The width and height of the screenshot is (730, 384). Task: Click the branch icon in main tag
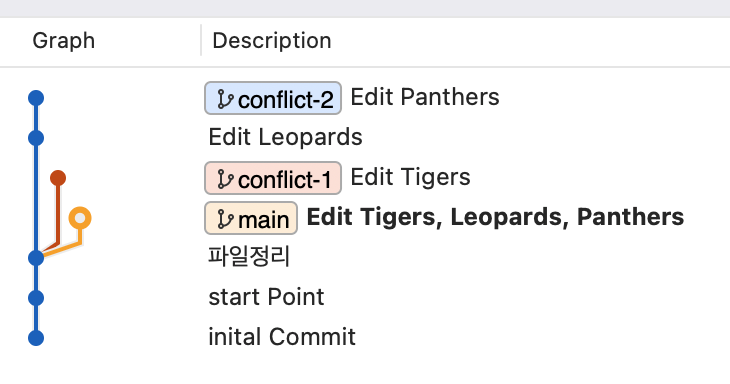225,219
